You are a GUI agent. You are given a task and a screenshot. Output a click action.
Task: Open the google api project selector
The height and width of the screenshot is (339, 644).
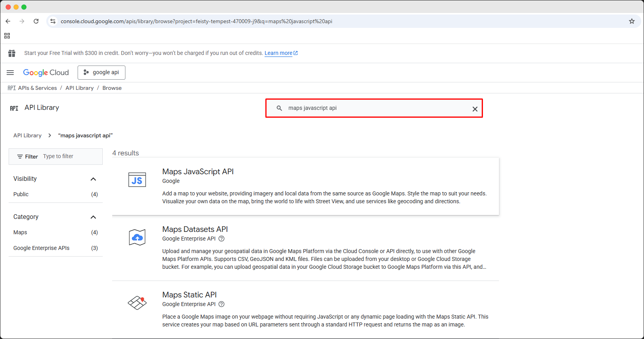(102, 73)
